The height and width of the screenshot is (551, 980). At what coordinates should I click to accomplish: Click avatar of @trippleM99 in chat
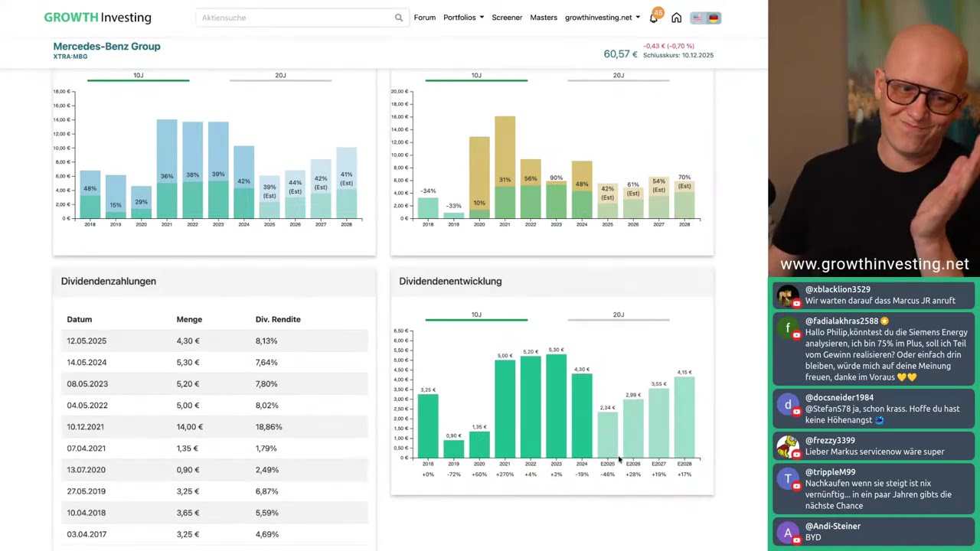pos(787,479)
